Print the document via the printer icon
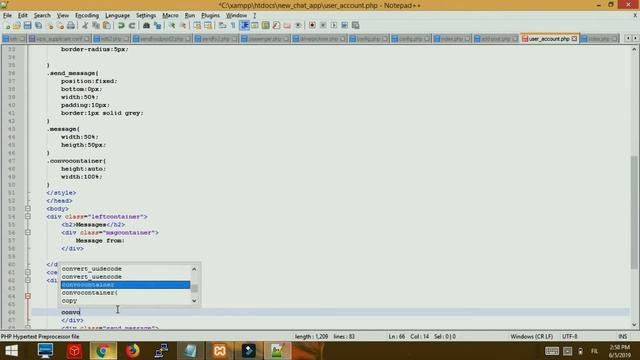640x360 pixels. (71, 26)
